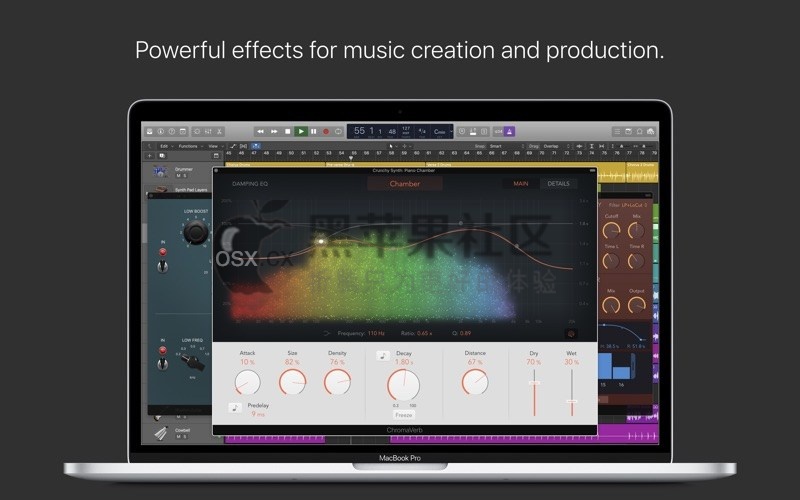800x500 pixels.
Task: Open List Editors from the control bar
Action: tap(617, 131)
